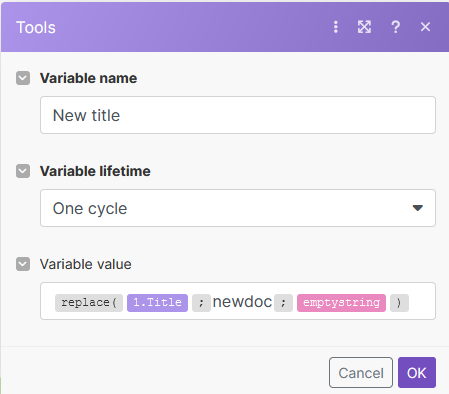Click the second semicolon separator after newdoc
Viewport: 449px width, 394px height.
(283, 303)
